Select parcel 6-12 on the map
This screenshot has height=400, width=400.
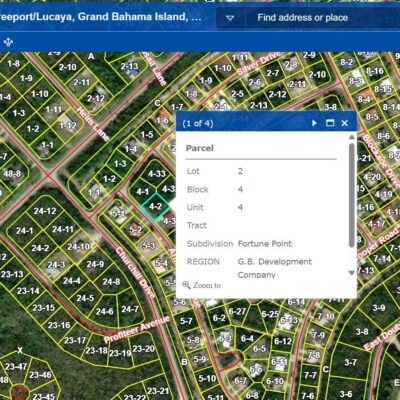[283, 341]
